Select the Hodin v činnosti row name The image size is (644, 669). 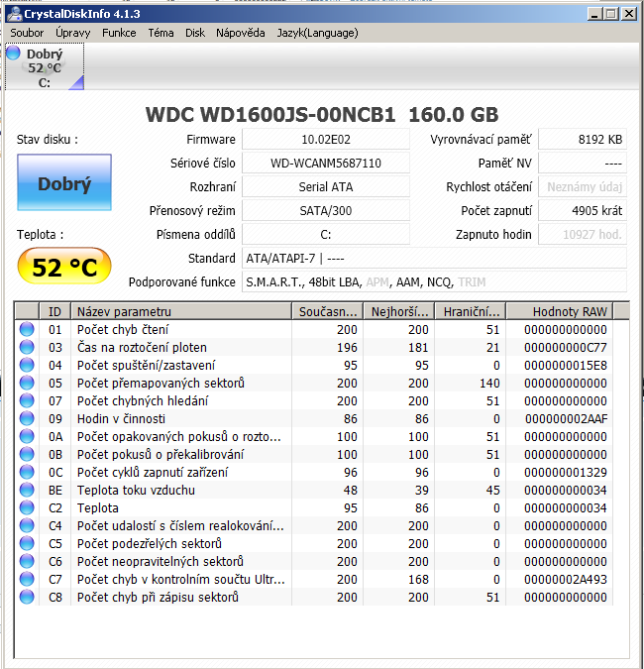121,419
